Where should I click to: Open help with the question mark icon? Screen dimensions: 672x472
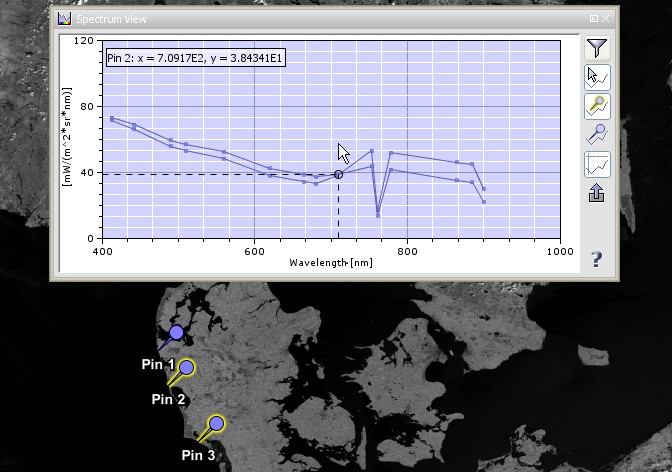tap(596, 259)
